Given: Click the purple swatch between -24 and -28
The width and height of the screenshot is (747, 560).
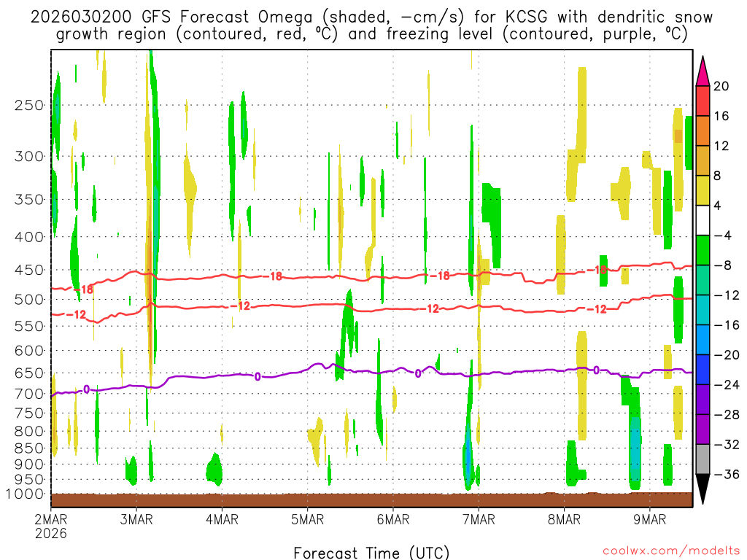Looking at the screenshot, I should [x=703, y=400].
